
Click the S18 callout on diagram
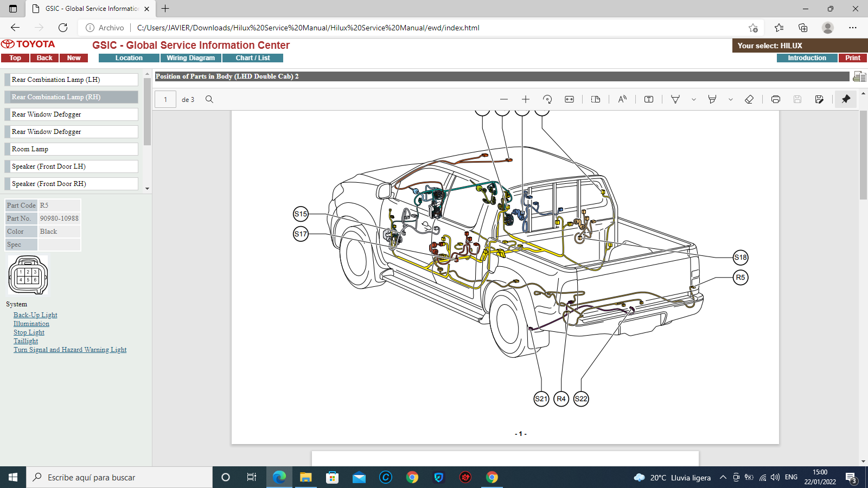click(741, 258)
